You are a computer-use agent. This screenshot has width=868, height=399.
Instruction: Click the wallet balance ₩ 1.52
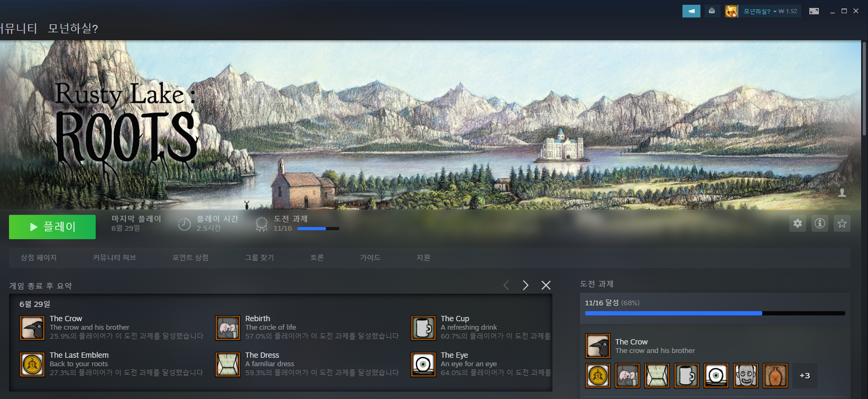pos(788,11)
